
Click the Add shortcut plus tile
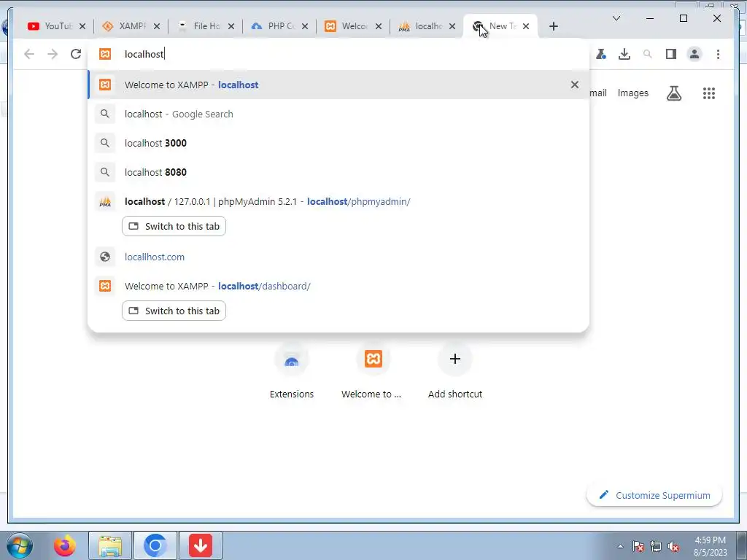click(455, 371)
